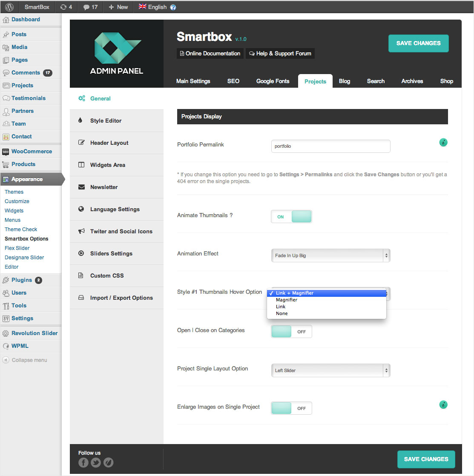Open the comments bubble icon in the admin bar
The width and height of the screenshot is (474, 476).
point(86,7)
